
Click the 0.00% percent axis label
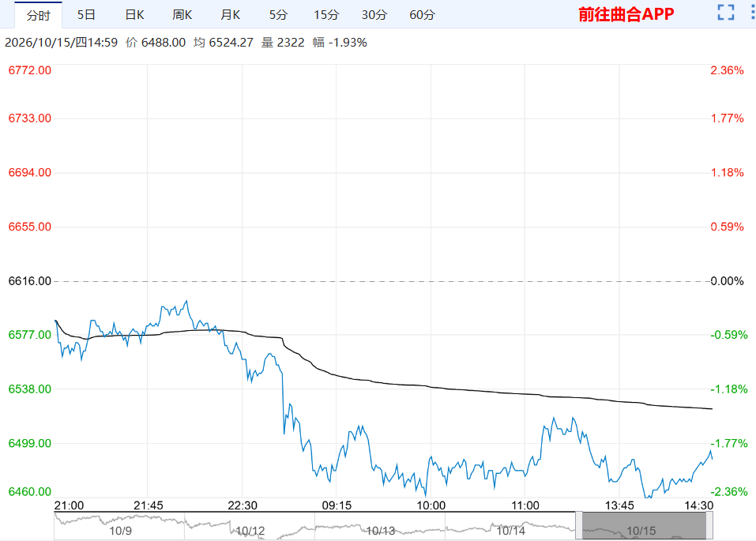click(727, 281)
